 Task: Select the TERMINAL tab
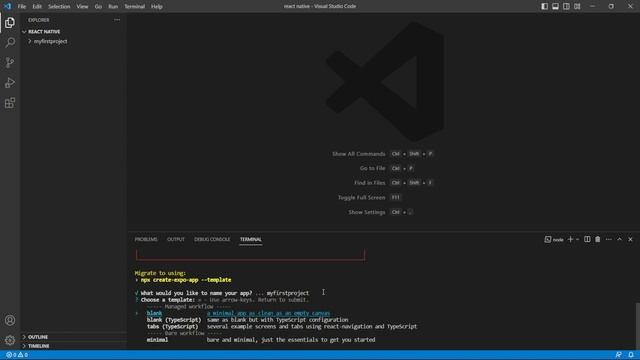tap(251, 240)
